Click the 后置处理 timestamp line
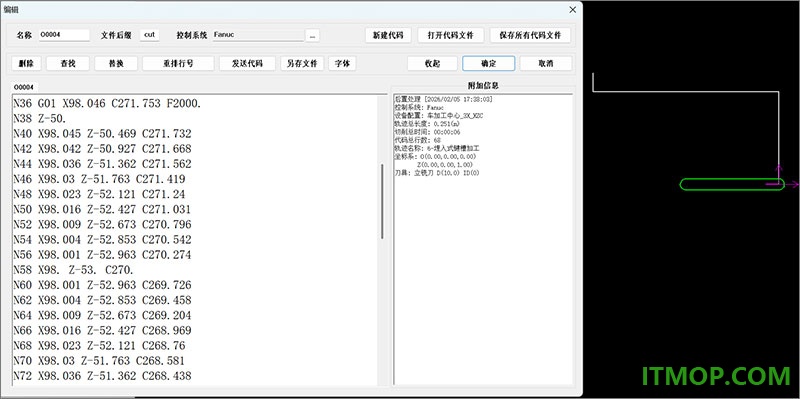 click(443, 99)
